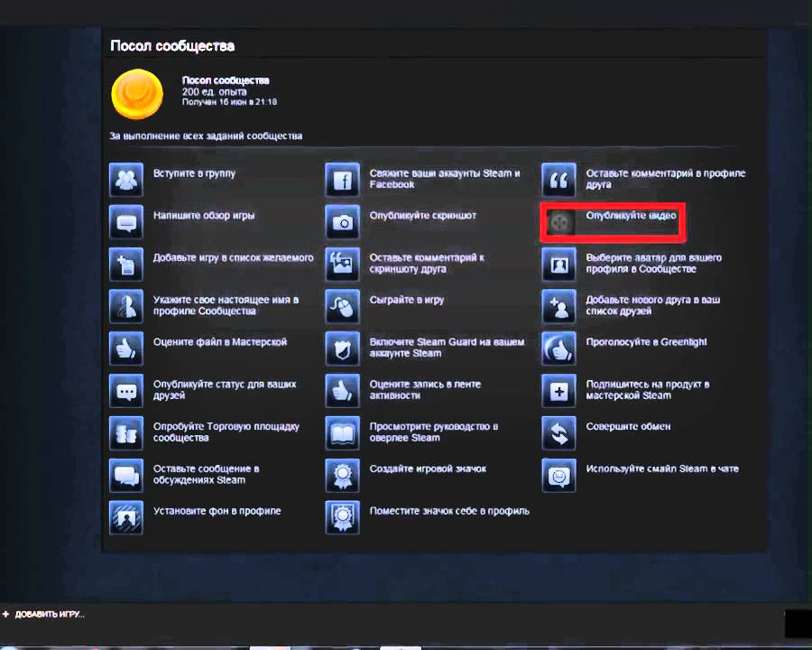Click the Facebook icon for linking accounts
Image resolution: width=812 pixels, height=650 pixels.
pyautogui.click(x=342, y=180)
